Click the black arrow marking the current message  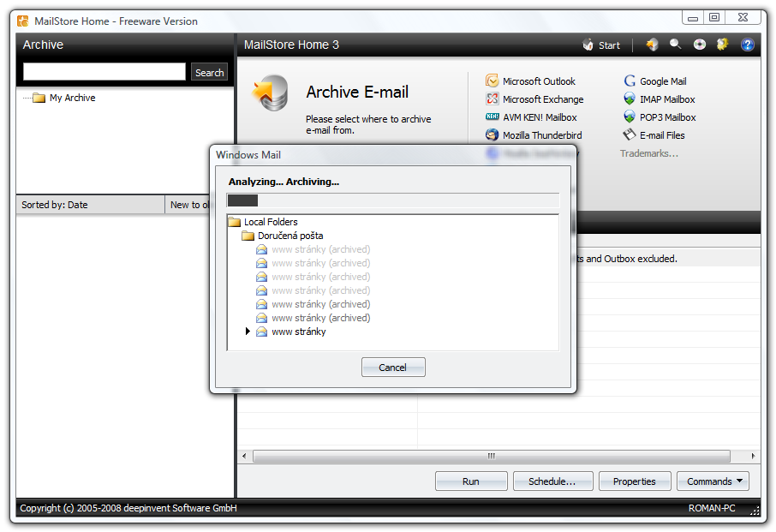(248, 331)
